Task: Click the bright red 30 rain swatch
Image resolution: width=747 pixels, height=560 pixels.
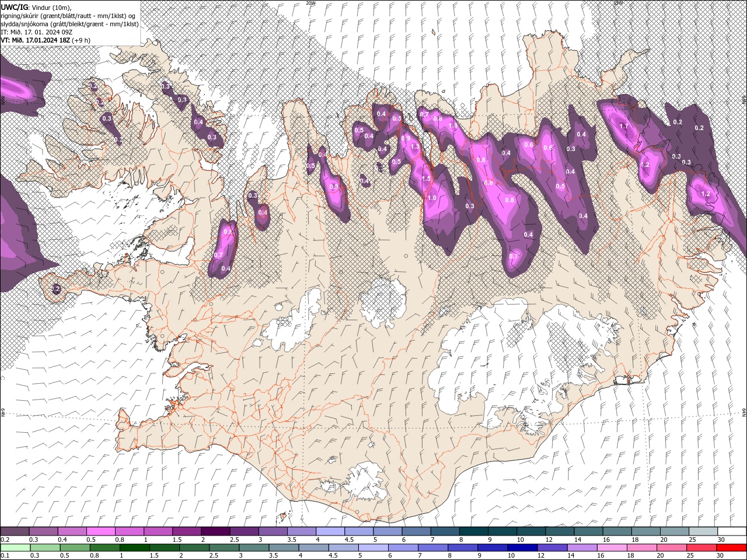Action: coord(731,548)
